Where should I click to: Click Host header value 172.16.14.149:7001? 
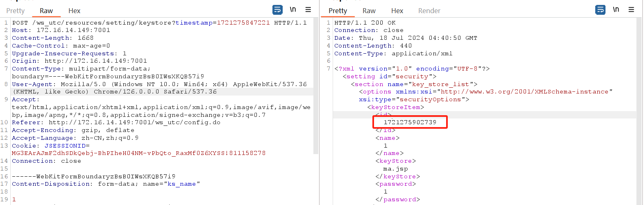tap(73, 30)
